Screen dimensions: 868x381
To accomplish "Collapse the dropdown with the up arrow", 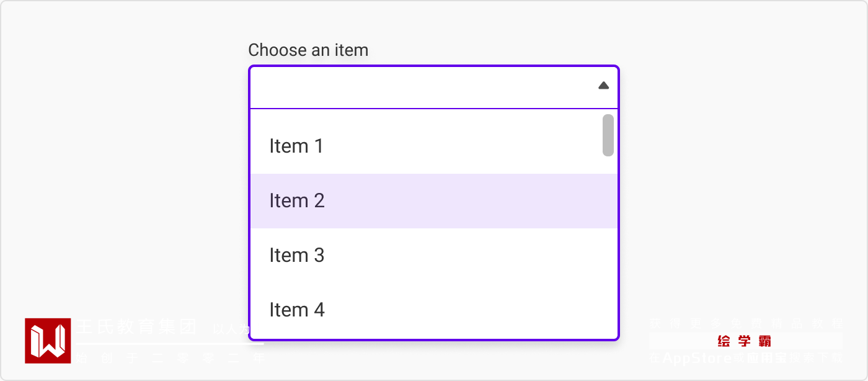I will click(x=603, y=86).
